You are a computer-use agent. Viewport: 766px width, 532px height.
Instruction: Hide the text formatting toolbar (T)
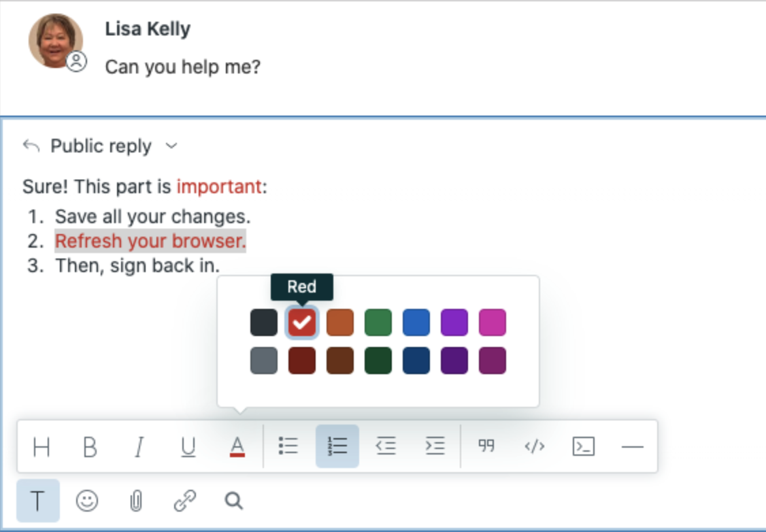[38, 501]
